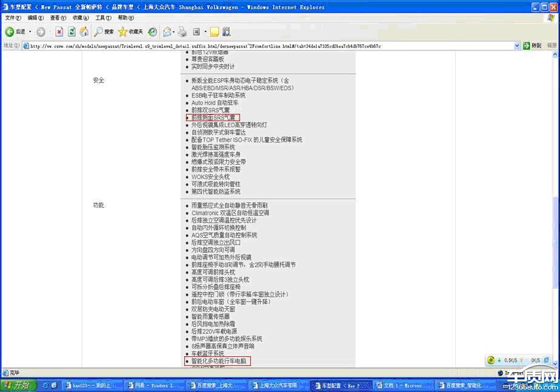Click the 8扬声器高保真立体声音响 item
Viewport: 560px width, 392px height.
[222, 347]
